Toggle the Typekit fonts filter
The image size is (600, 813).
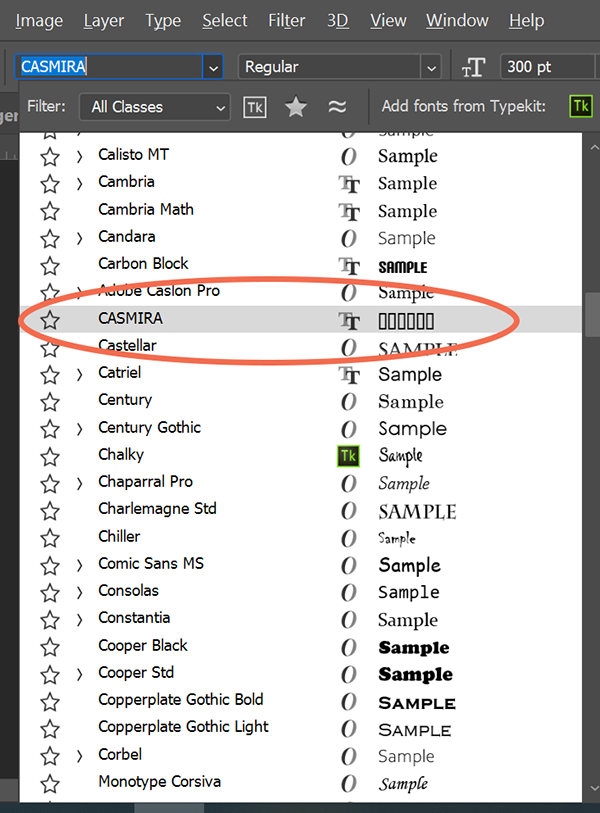pos(255,107)
